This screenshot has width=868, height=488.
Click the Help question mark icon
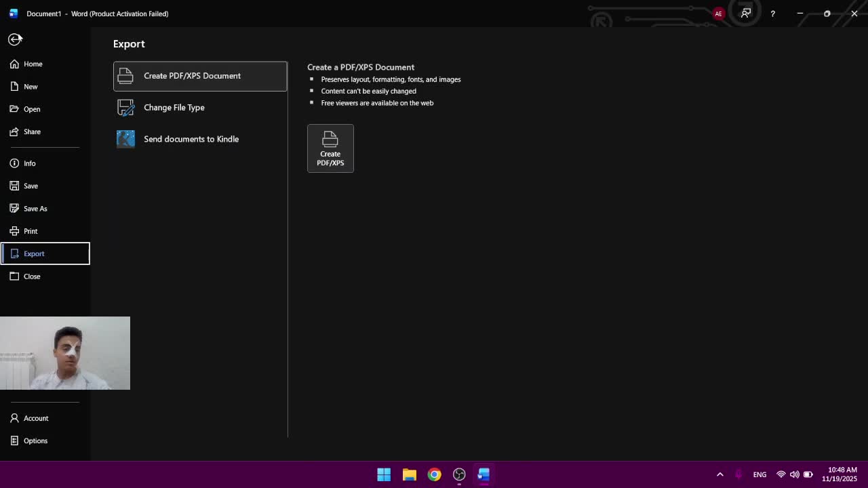coord(772,14)
